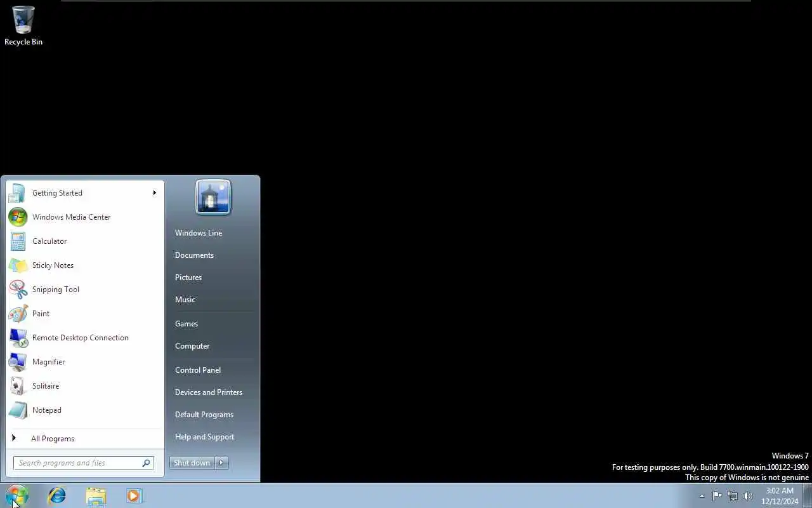
Task: Open the volume speaker tray icon
Action: (748, 496)
